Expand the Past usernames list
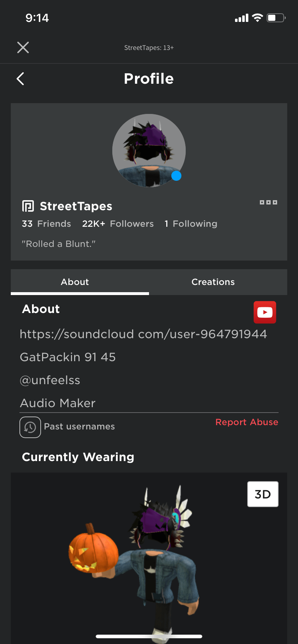 point(79,427)
